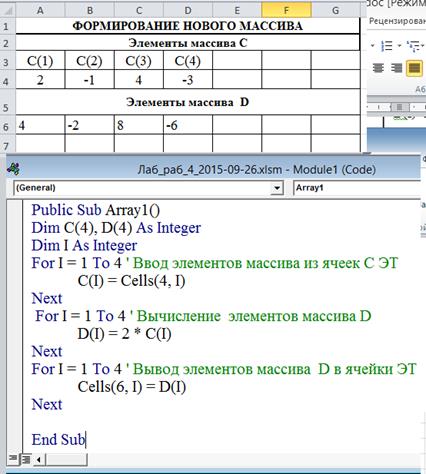Image resolution: width=426 pixels, height=474 pixels.
Task: Click the line 'Dim I As Integer'
Action: [x=84, y=246]
